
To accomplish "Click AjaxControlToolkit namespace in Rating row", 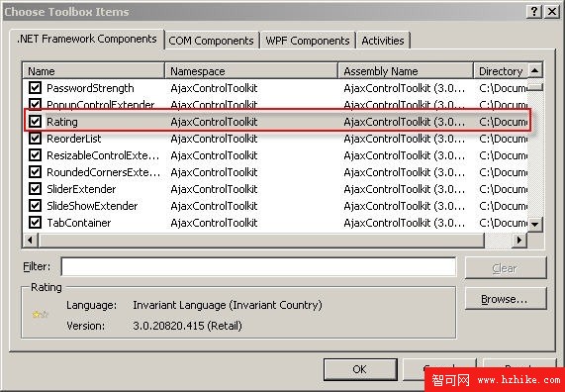I will click(214, 122).
